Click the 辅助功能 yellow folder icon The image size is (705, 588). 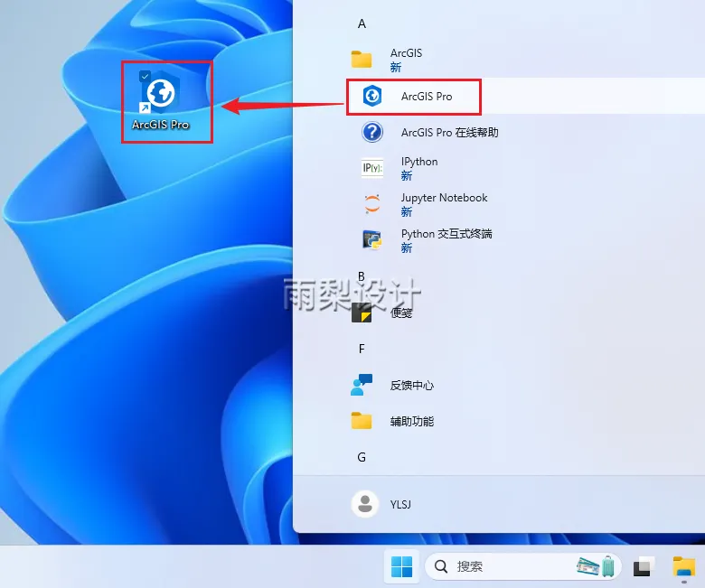(362, 420)
